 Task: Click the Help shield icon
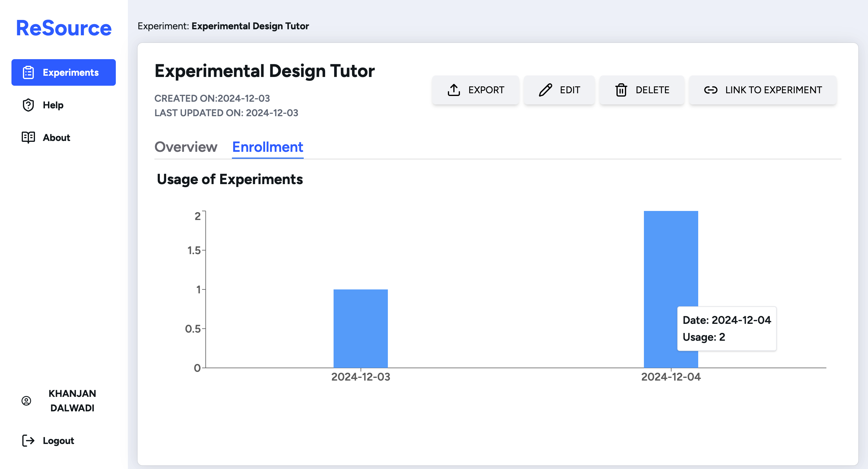(28, 105)
